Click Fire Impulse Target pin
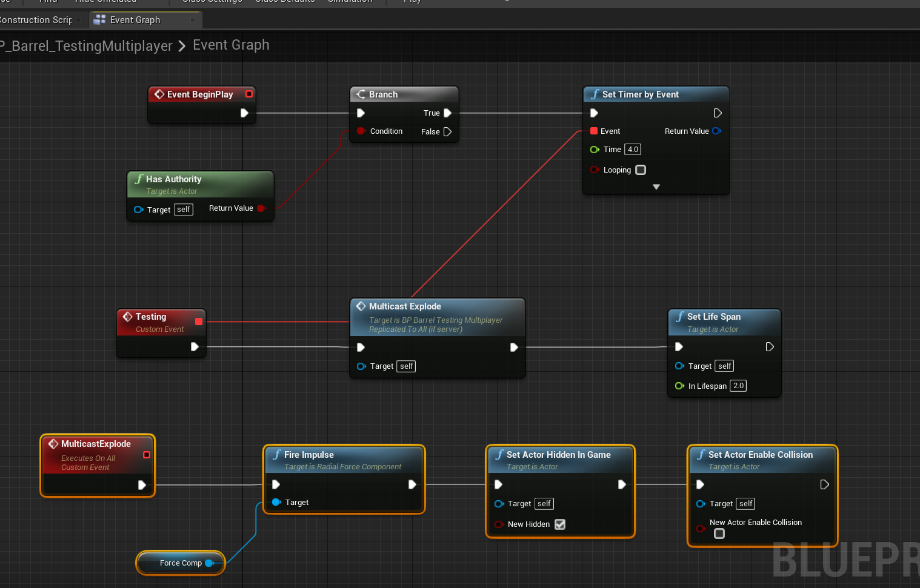 pyautogui.click(x=276, y=502)
